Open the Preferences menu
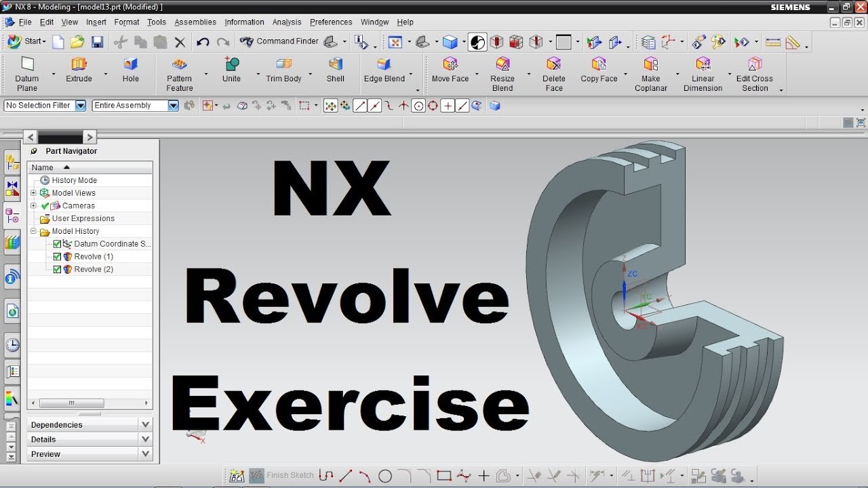This screenshot has height=488, width=868. tap(331, 22)
